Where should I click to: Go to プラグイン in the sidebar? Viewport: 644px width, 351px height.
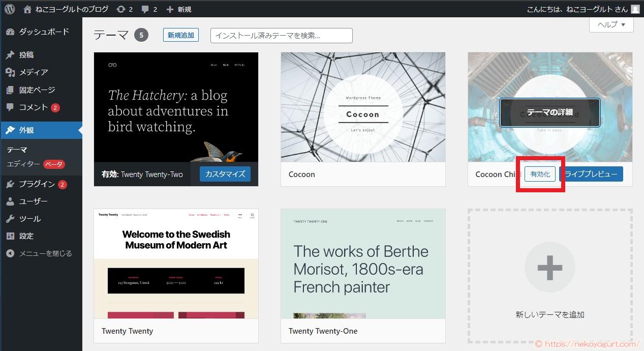click(x=37, y=184)
